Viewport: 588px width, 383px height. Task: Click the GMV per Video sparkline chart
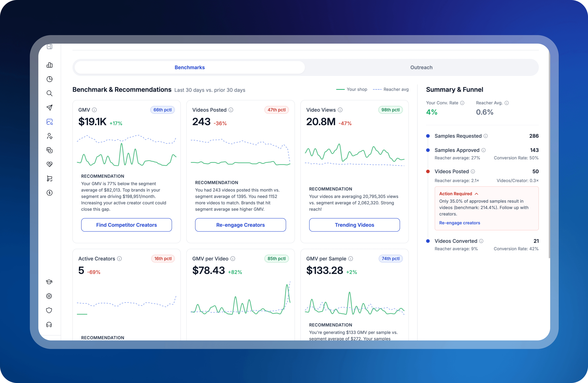(240, 298)
